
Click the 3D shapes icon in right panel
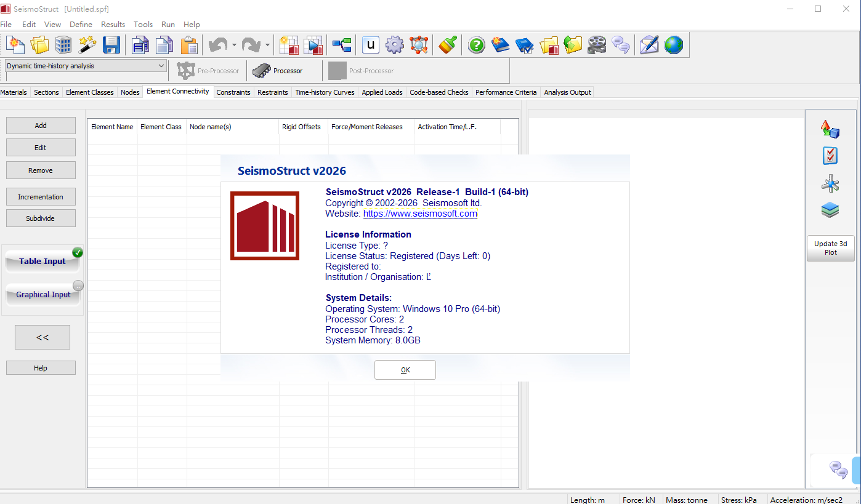(x=830, y=129)
